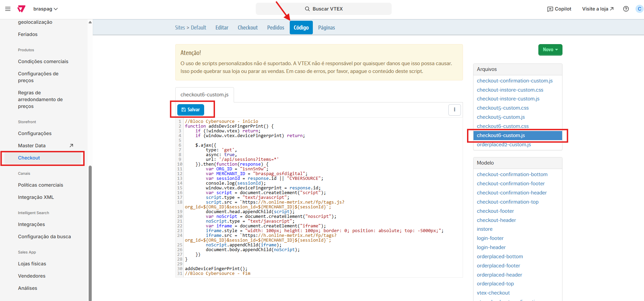Visit the store via Visite a loja
644x301 pixels.
598,9
